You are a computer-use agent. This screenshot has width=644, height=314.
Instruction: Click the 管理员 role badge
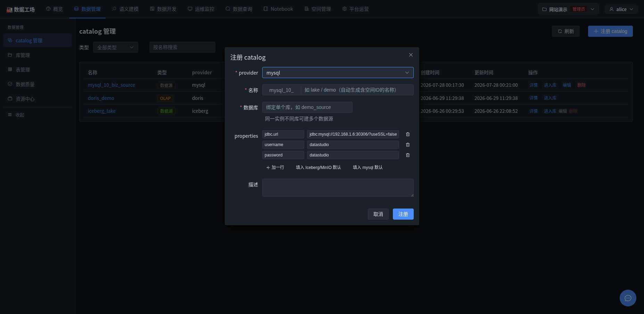579,9
